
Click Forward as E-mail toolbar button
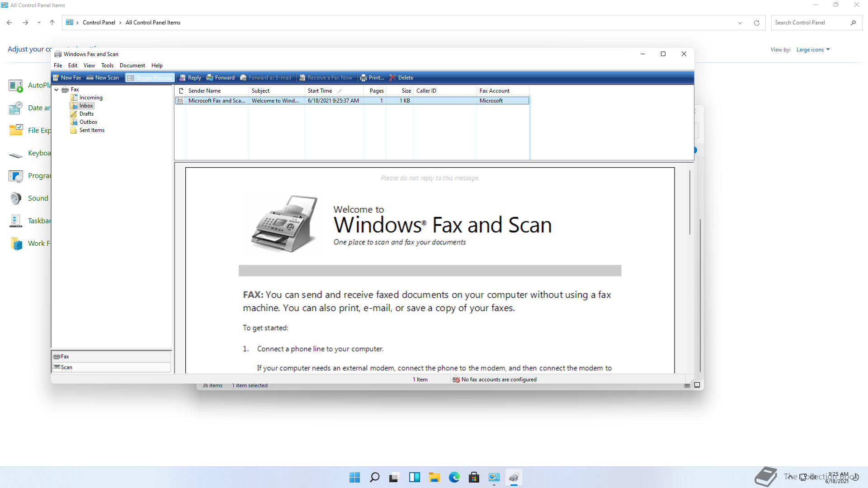click(x=266, y=78)
